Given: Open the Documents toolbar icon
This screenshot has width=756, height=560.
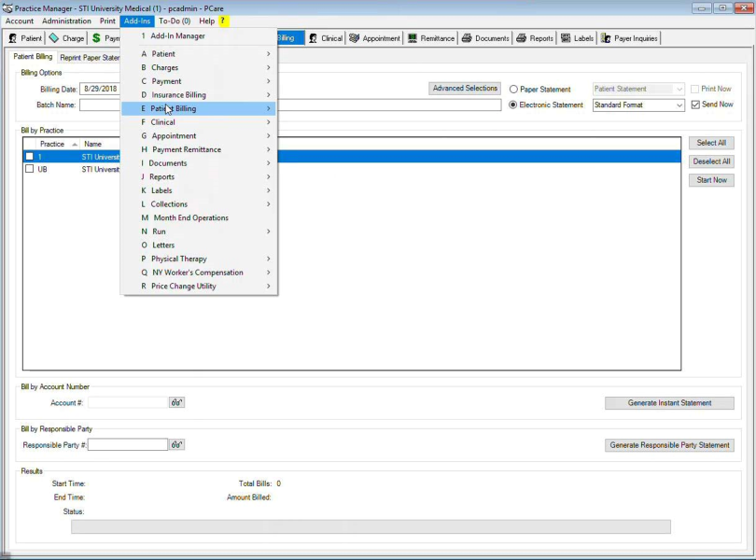Looking at the screenshot, I should pyautogui.click(x=467, y=38).
